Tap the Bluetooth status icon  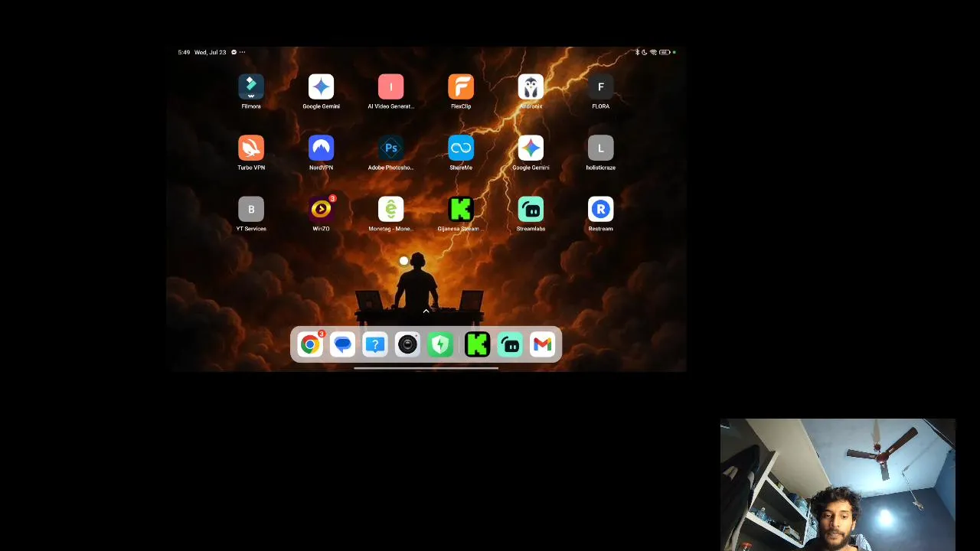637,52
